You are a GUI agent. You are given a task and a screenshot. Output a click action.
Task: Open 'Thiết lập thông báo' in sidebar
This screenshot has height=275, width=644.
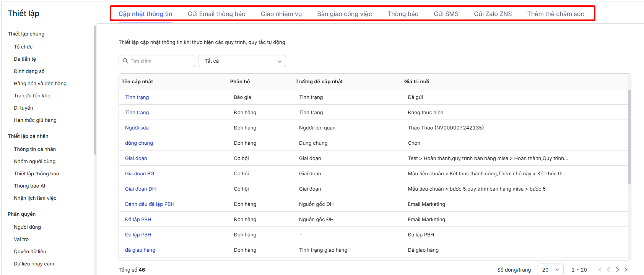(36, 173)
